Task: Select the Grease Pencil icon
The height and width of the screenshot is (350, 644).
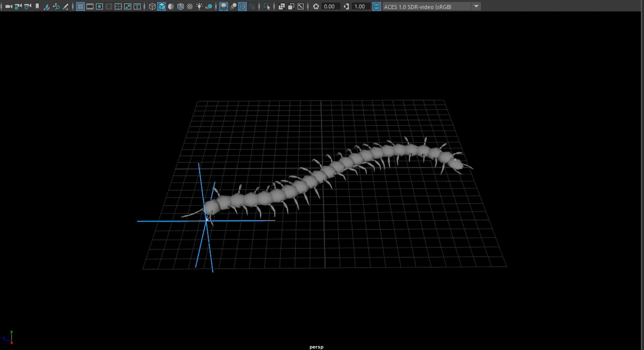Action: click(x=65, y=6)
